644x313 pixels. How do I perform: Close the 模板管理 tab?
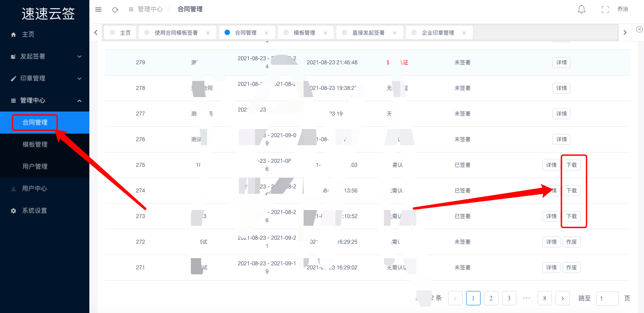[325, 33]
